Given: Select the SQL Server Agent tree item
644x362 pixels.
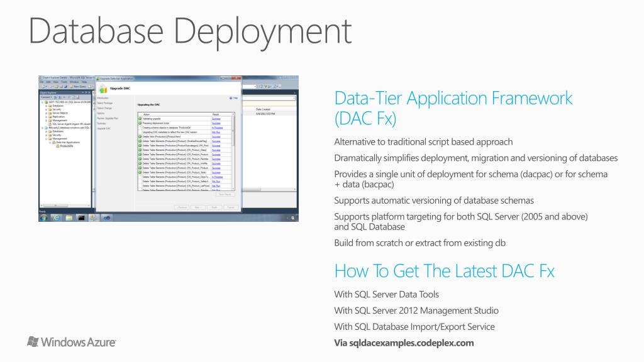Looking at the screenshot, I should (x=71, y=124).
